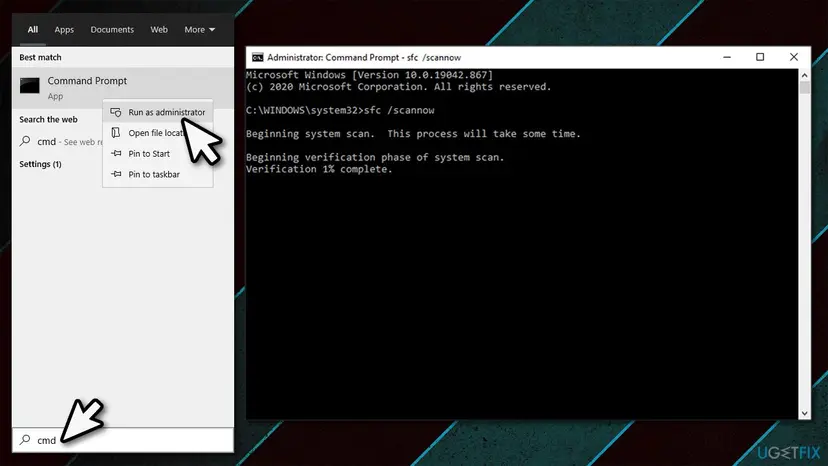Click the Pin to taskbar pin icon
Image resolution: width=828 pixels, height=466 pixels.
tap(116, 174)
